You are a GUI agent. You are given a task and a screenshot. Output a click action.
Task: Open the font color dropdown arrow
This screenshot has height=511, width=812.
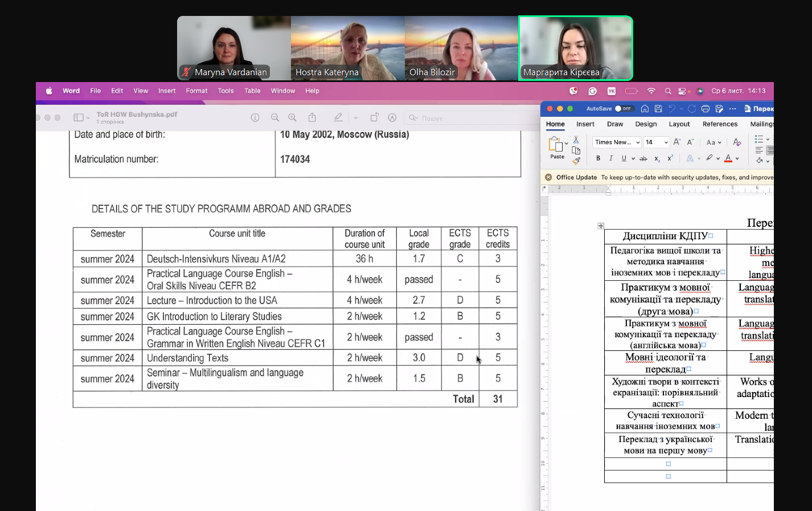[x=737, y=159]
